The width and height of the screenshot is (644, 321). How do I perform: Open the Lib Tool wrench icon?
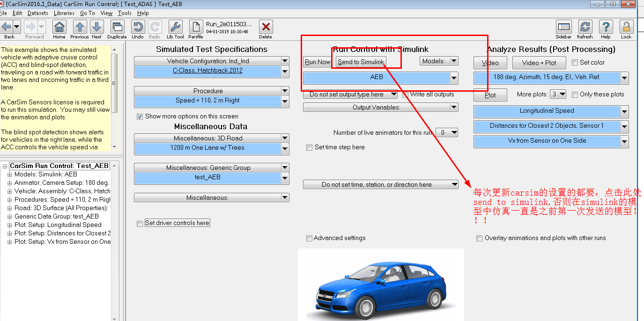(x=175, y=27)
